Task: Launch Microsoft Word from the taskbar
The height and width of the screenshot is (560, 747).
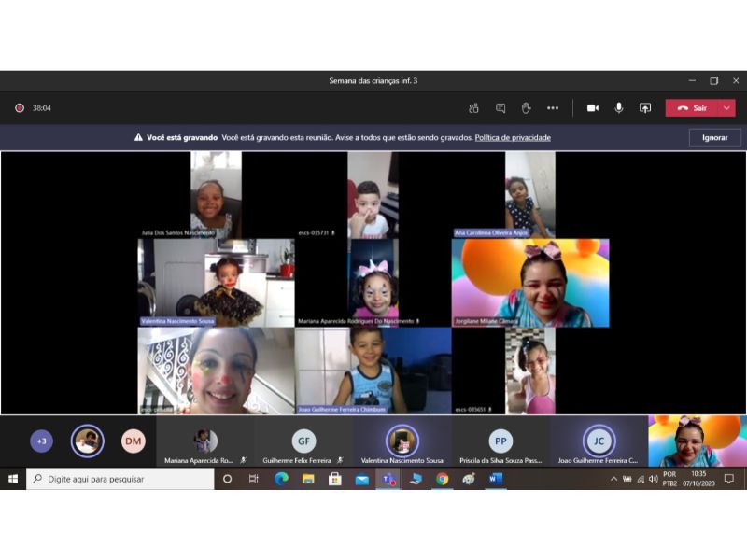Action: [495, 479]
